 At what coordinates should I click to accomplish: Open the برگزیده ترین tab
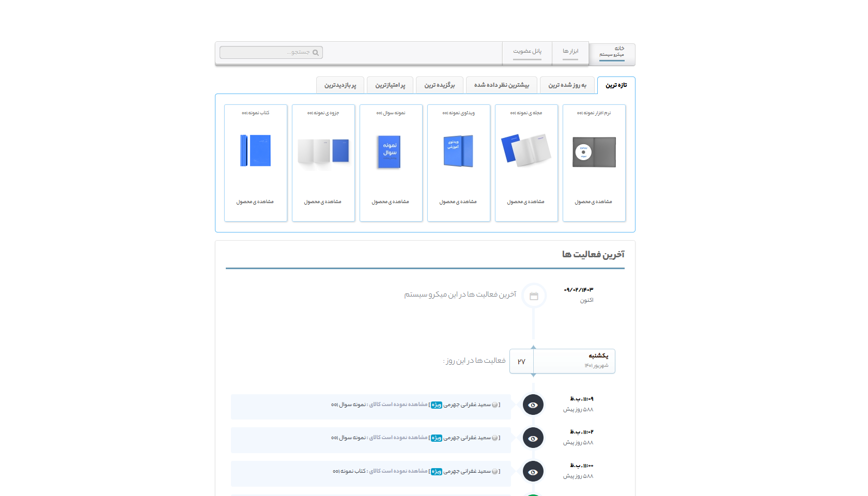(x=439, y=85)
